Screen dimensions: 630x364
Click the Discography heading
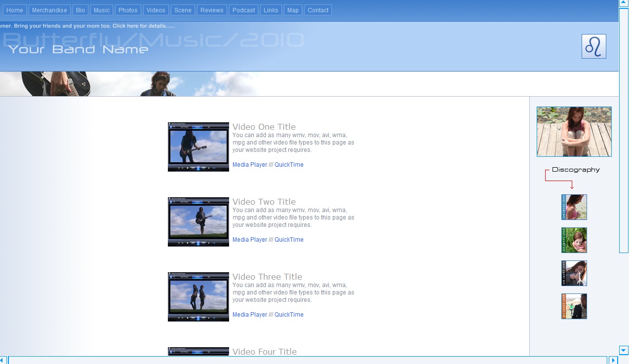coord(576,170)
